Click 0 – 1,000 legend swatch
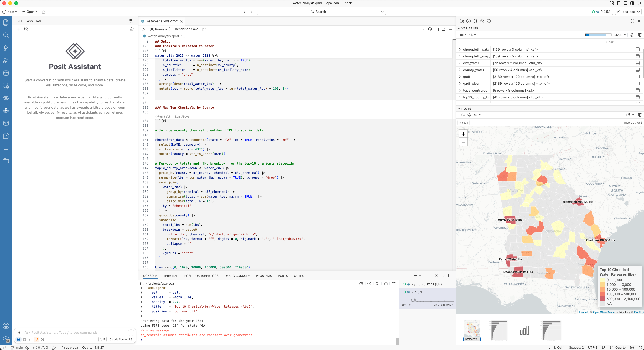Image resolution: width=644 pixels, height=350 pixels. click(x=603, y=280)
